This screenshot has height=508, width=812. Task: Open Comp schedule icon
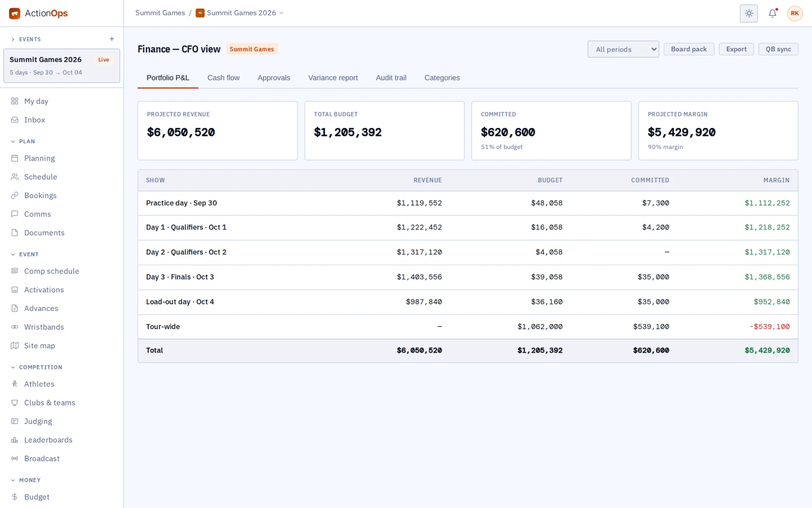pos(15,271)
